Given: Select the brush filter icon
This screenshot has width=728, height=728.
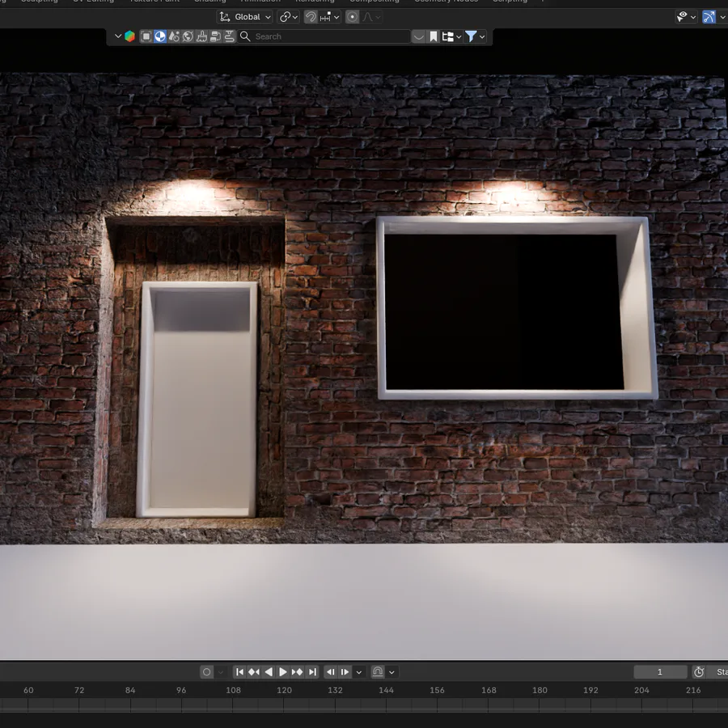Looking at the screenshot, I should point(202,36).
